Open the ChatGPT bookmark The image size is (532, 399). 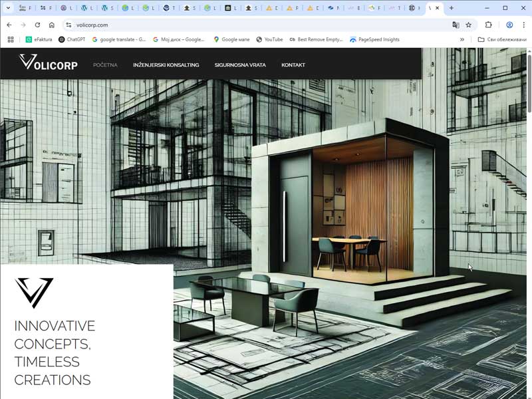point(71,39)
